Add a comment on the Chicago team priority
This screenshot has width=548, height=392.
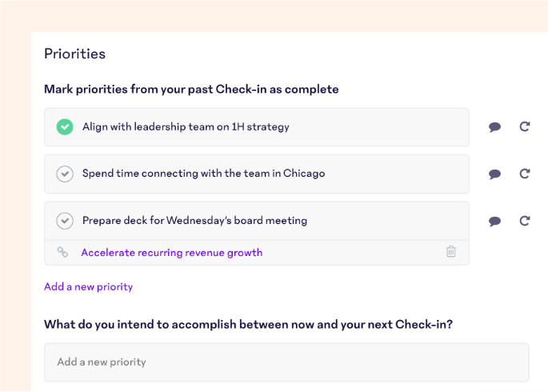(x=494, y=174)
